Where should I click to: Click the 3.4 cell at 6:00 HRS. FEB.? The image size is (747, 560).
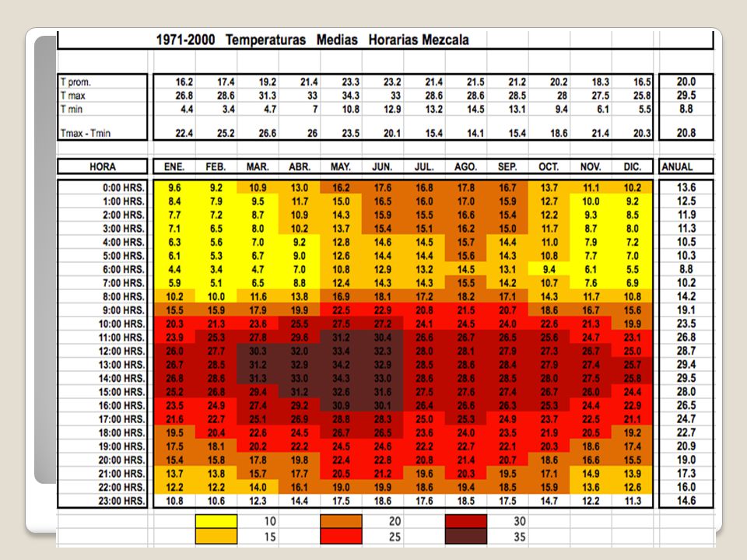pyautogui.click(x=216, y=269)
